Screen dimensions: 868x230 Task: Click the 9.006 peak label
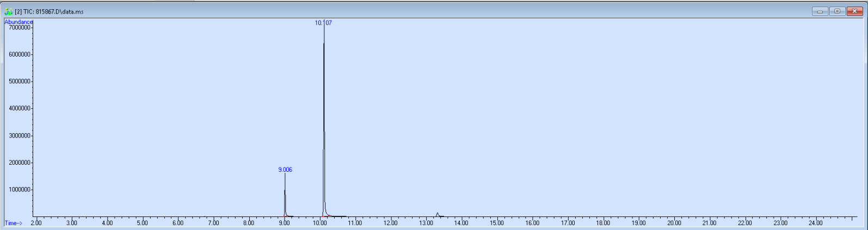[285, 170]
